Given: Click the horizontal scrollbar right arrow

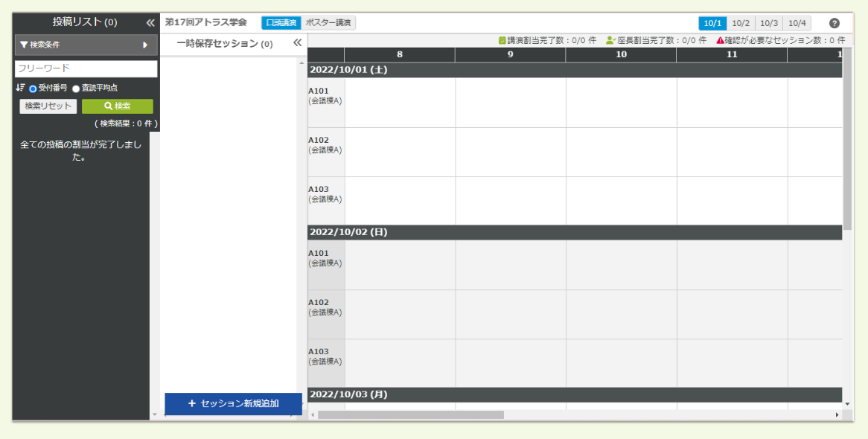Looking at the screenshot, I should (837, 414).
